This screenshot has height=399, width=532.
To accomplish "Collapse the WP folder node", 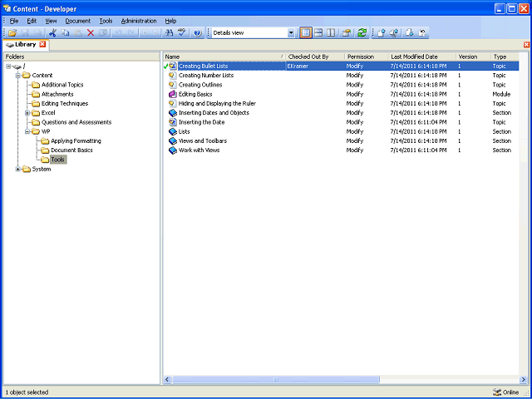I will point(27,131).
